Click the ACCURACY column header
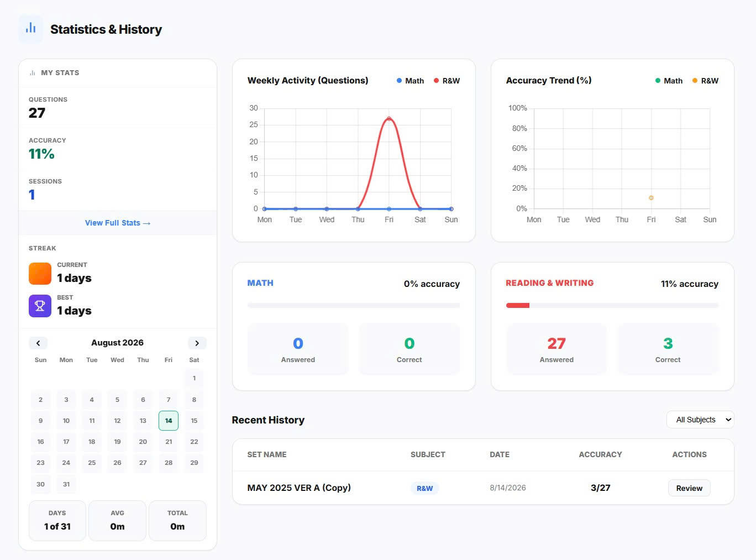Image resolution: width=756 pixels, height=560 pixels. coord(600,454)
